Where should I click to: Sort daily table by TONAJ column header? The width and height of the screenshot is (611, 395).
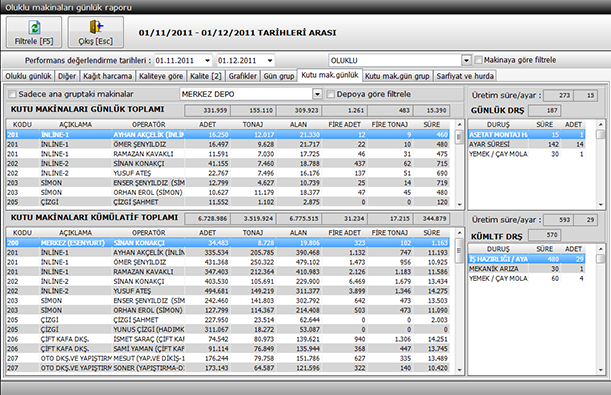pos(253,125)
